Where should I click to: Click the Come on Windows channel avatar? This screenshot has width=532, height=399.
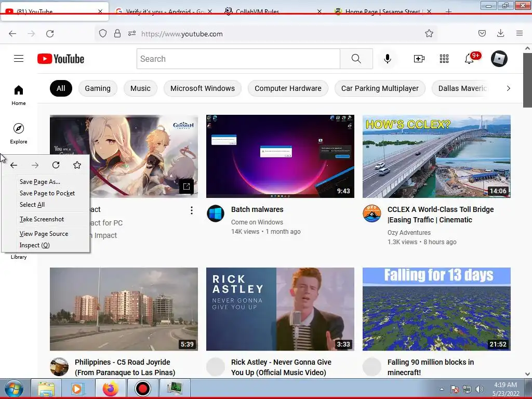click(216, 214)
